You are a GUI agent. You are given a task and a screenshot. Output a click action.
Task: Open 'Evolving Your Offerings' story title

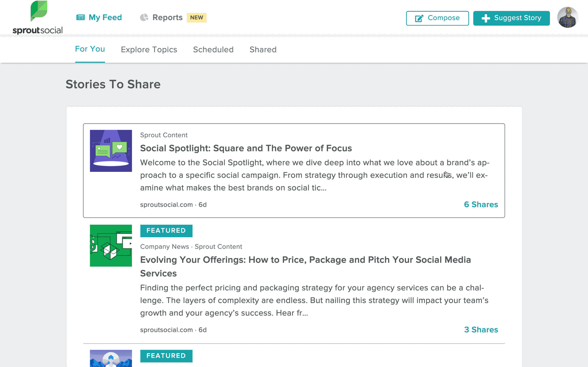click(x=305, y=267)
